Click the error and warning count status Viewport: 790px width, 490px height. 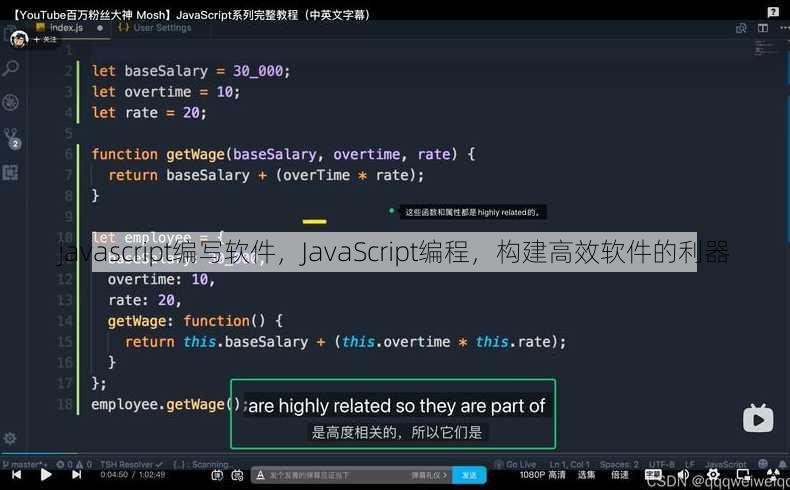click(x=74, y=464)
